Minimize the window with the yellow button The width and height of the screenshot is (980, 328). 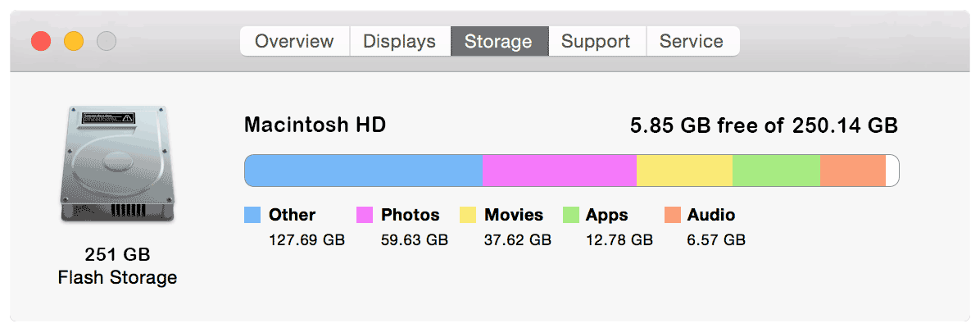[74, 41]
